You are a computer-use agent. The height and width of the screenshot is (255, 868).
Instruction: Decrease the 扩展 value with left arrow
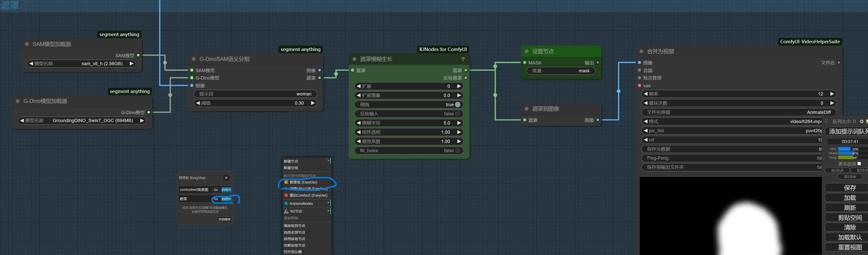[359, 86]
